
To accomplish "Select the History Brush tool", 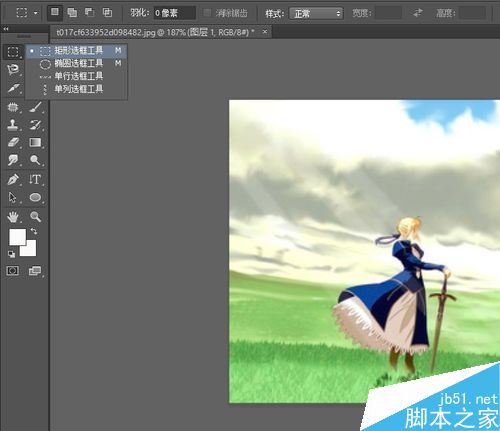I will [35, 125].
